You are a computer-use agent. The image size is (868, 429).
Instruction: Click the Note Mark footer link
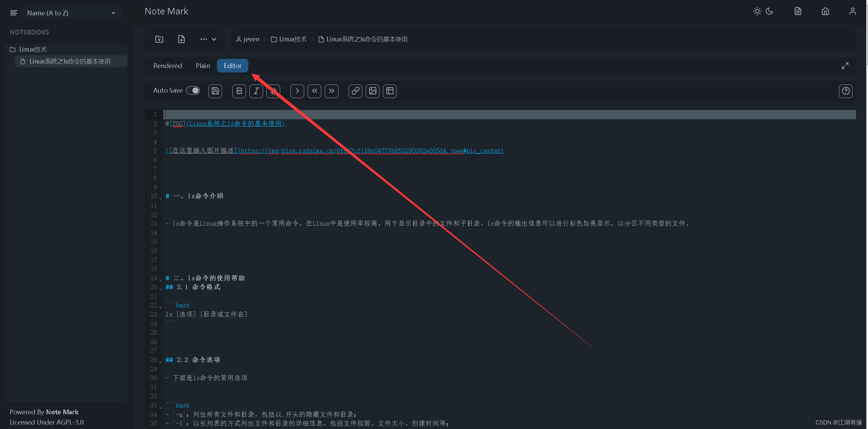[x=62, y=412]
